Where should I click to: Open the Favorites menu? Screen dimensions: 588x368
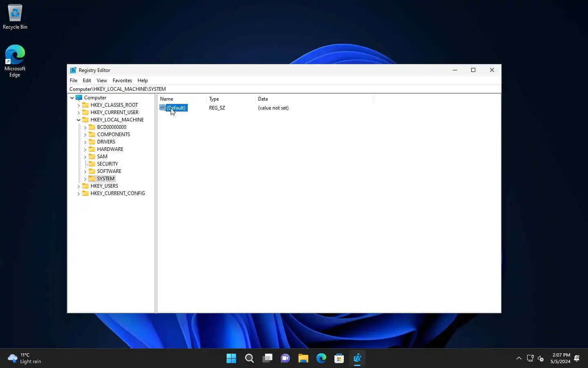coord(122,81)
